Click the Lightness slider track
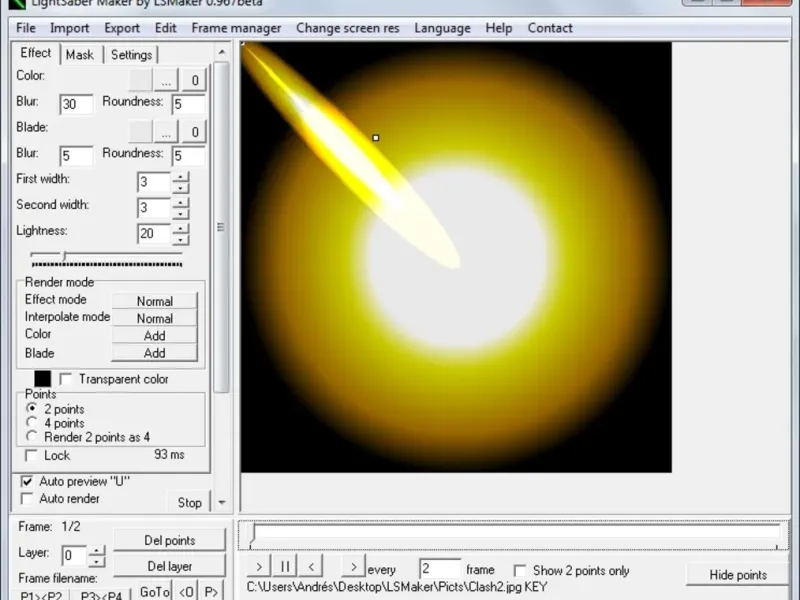The image size is (800, 600). pyautogui.click(x=106, y=254)
